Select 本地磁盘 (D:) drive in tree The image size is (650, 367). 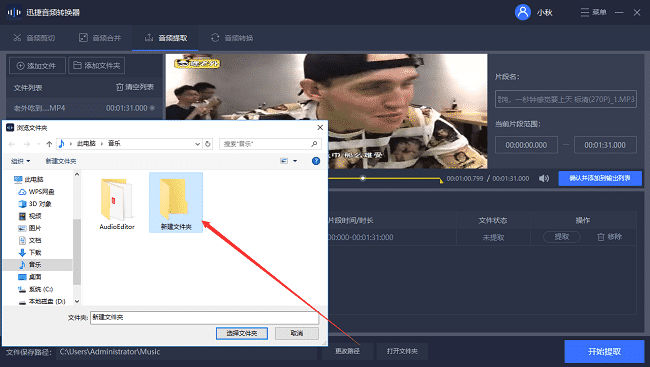coord(42,301)
